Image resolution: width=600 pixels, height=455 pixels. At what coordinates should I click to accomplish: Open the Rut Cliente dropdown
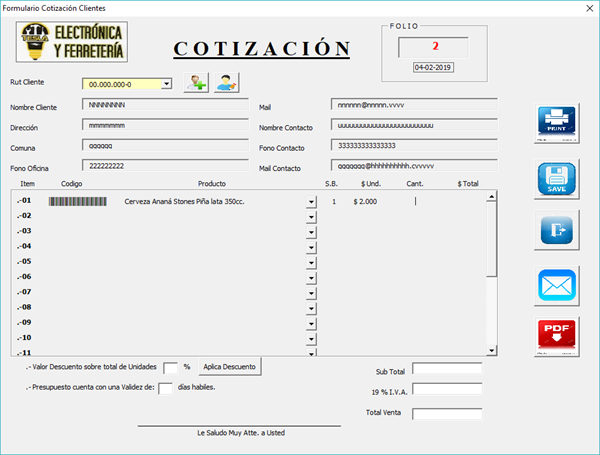coord(167,85)
